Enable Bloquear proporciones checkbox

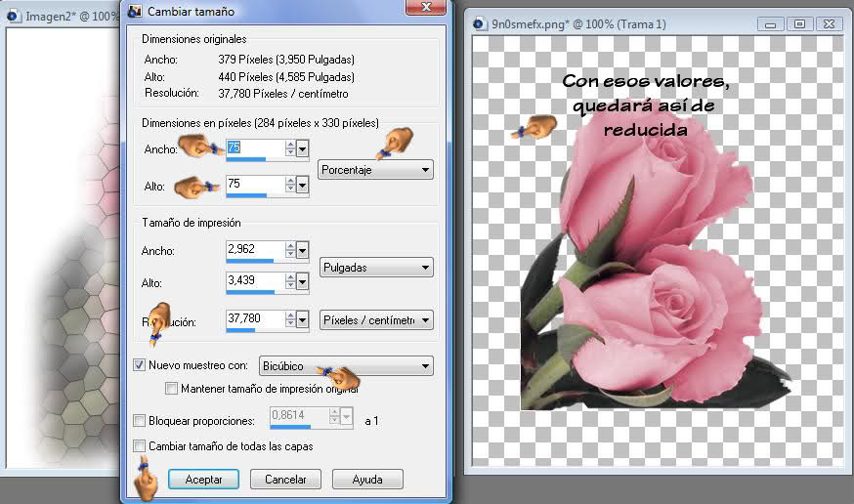click(x=140, y=420)
